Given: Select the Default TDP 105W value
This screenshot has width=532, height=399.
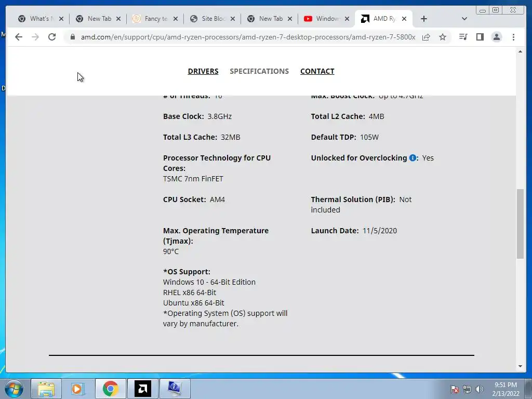Looking at the screenshot, I should (369, 137).
